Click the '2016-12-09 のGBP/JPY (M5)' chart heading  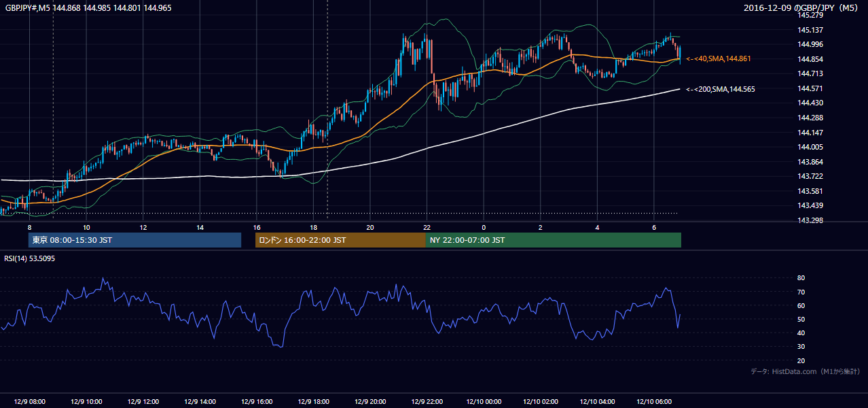[801, 7]
